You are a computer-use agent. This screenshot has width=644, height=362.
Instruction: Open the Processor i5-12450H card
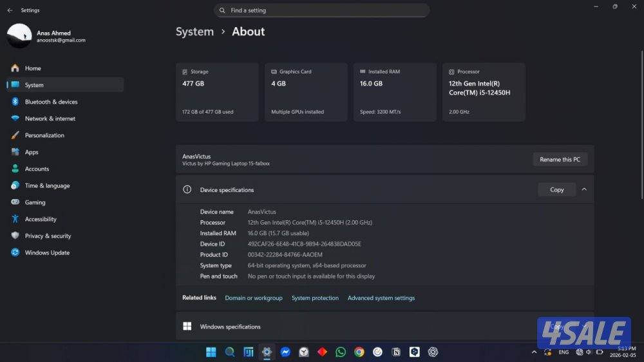tap(484, 92)
